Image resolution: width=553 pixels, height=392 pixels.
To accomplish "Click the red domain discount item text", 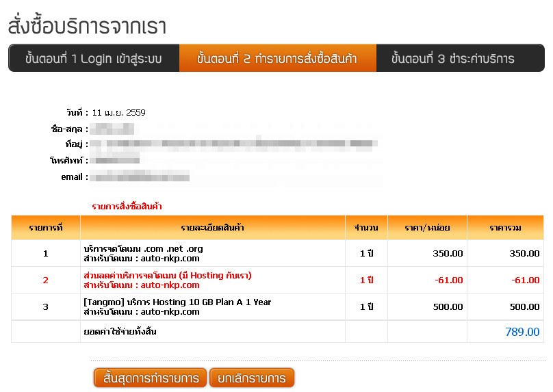I will [168, 276].
